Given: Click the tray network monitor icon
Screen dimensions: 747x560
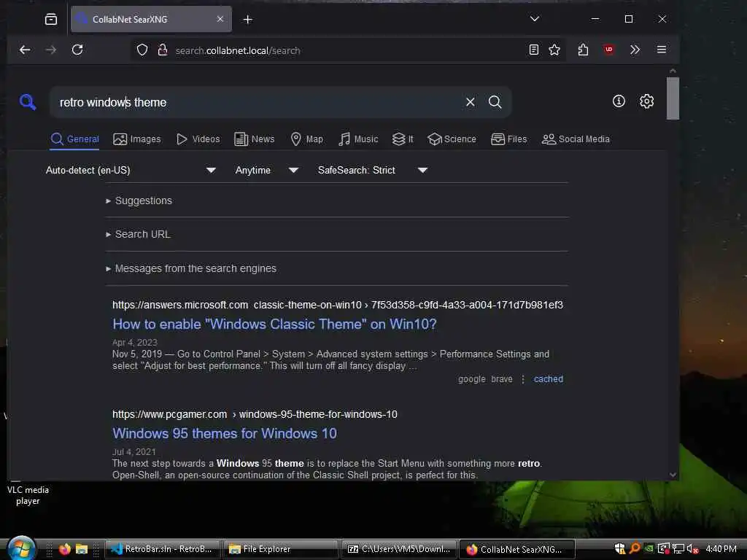Looking at the screenshot, I should tap(678, 548).
